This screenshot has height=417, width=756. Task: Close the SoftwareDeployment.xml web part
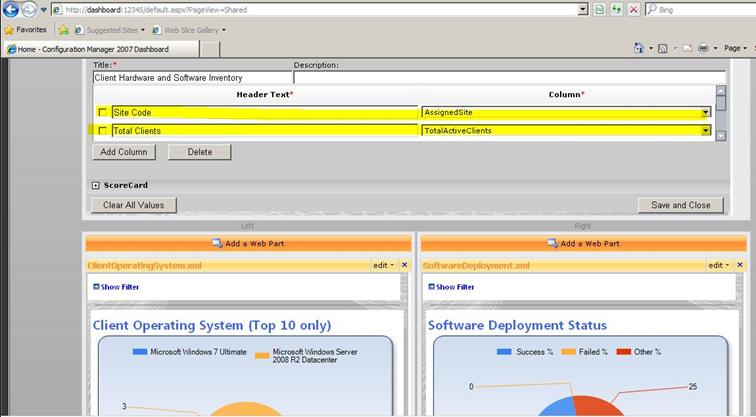pos(740,265)
